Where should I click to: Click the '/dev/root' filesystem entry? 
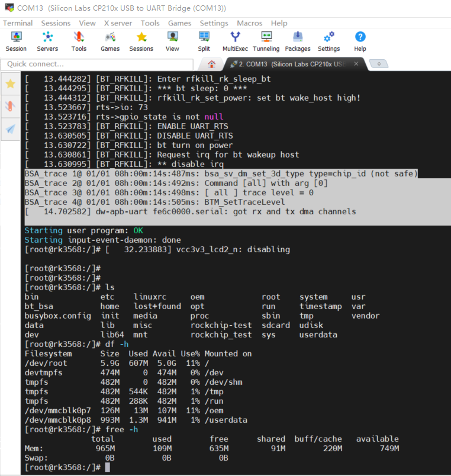tap(46, 363)
